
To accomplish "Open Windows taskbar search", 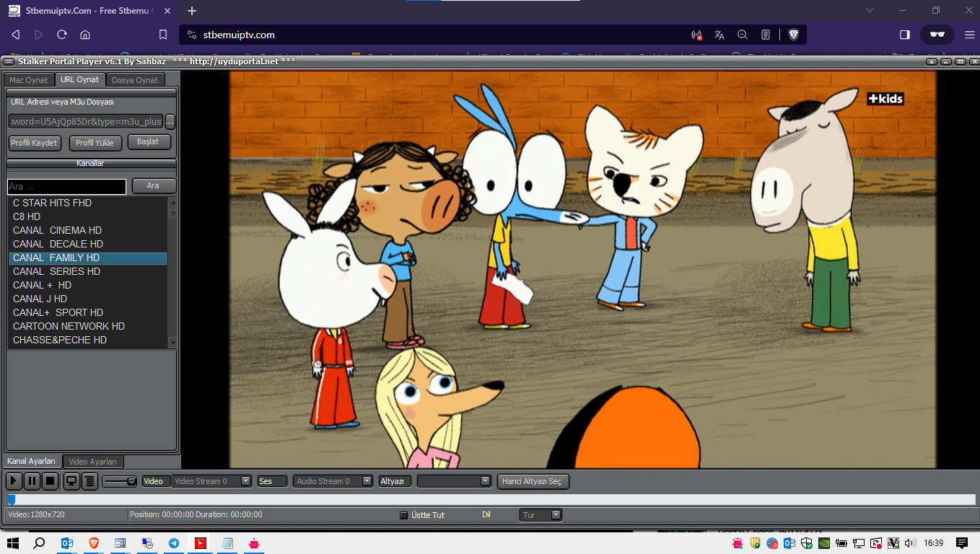I will [x=40, y=543].
